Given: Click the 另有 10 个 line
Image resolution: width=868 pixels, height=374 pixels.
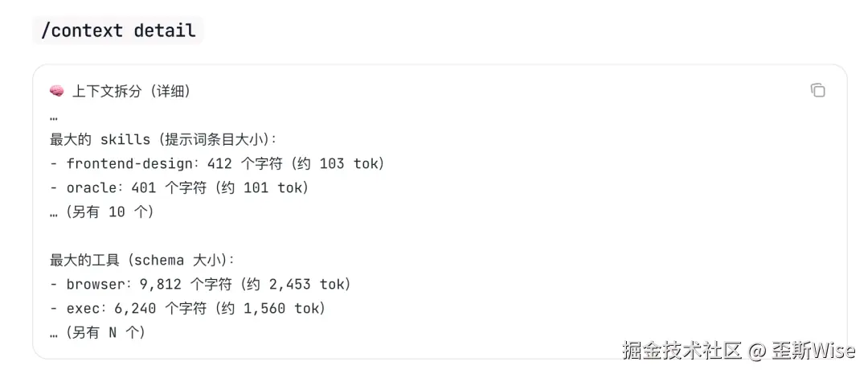Looking at the screenshot, I should point(102,212).
